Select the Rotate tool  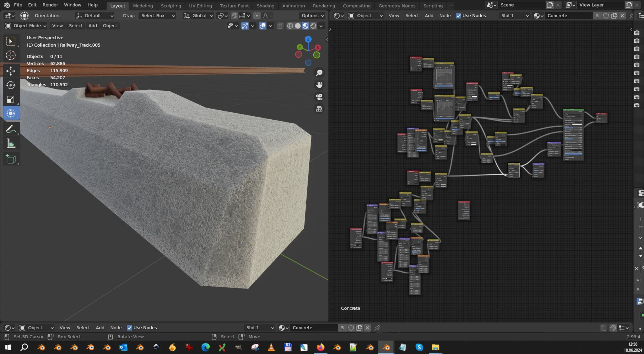click(x=11, y=85)
